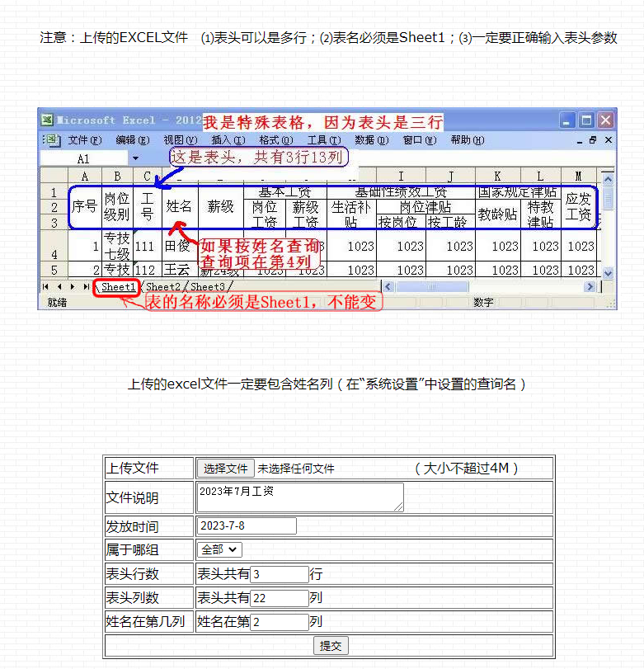
Task: Click horizontal scrollbar left arrow in Excel
Action: 388,287
